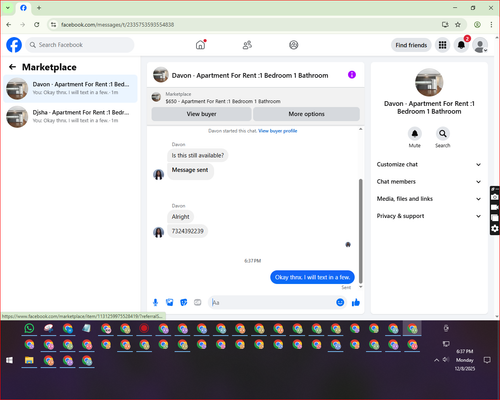
Task: Click the chat scroll up arrow
Action: 360,129
